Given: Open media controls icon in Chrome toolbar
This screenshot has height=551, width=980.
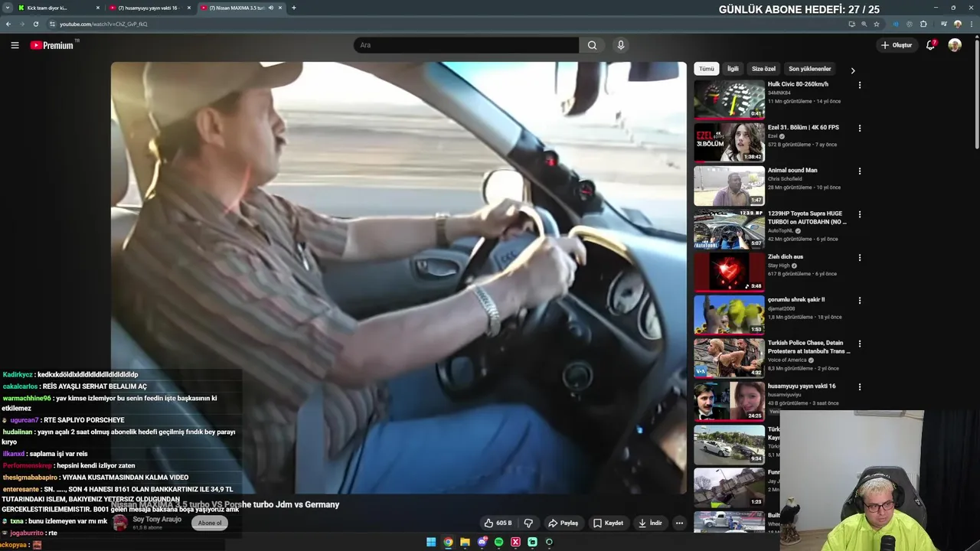Looking at the screenshot, I should (943, 24).
